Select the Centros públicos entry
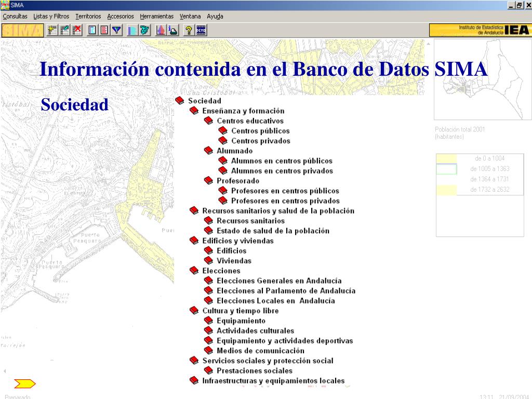Screen dimensions: 532x399 (x=261, y=130)
